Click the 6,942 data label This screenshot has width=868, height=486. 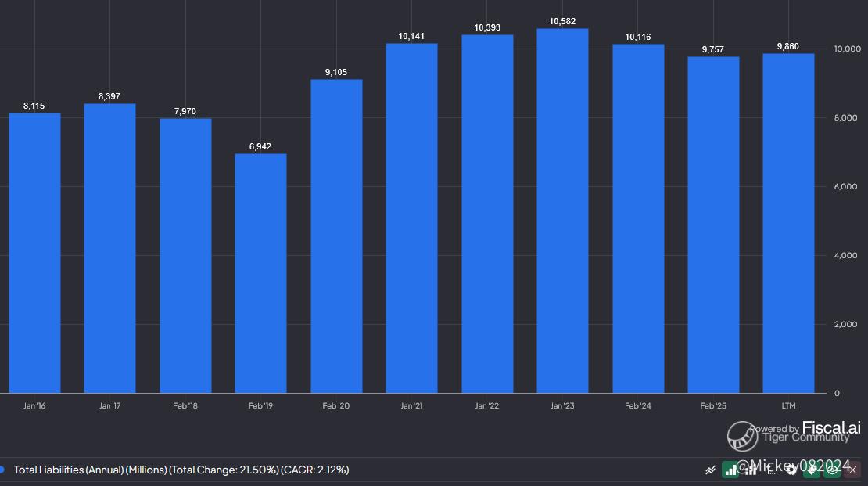pyautogui.click(x=260, y=146)
